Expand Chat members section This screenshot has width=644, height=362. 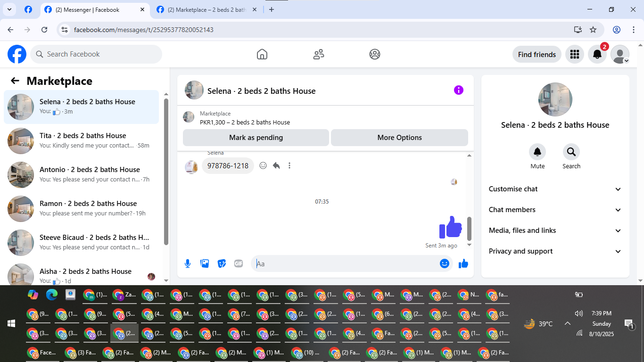click(x=555, y=210)
